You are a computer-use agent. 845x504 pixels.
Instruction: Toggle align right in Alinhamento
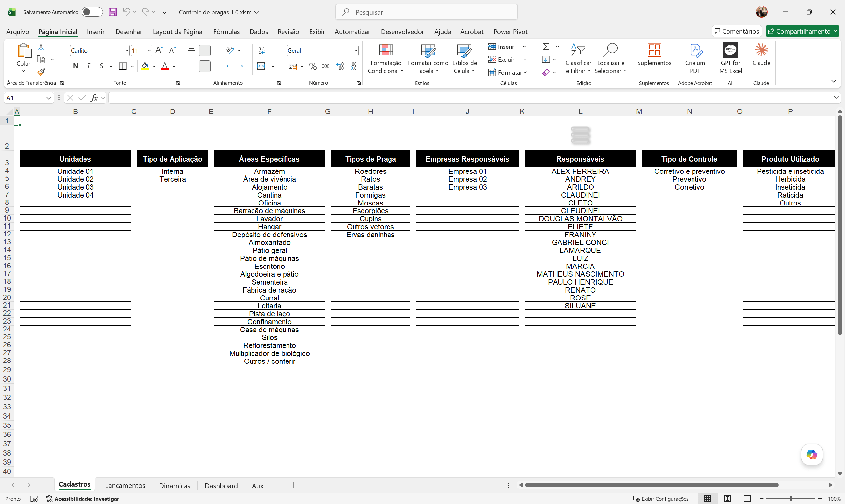pyautogui.click(x=218, y=66)
